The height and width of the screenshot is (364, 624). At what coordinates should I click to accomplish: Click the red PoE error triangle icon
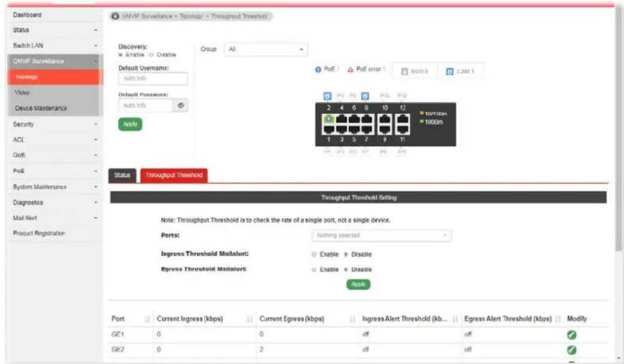(x=350, y=70)
